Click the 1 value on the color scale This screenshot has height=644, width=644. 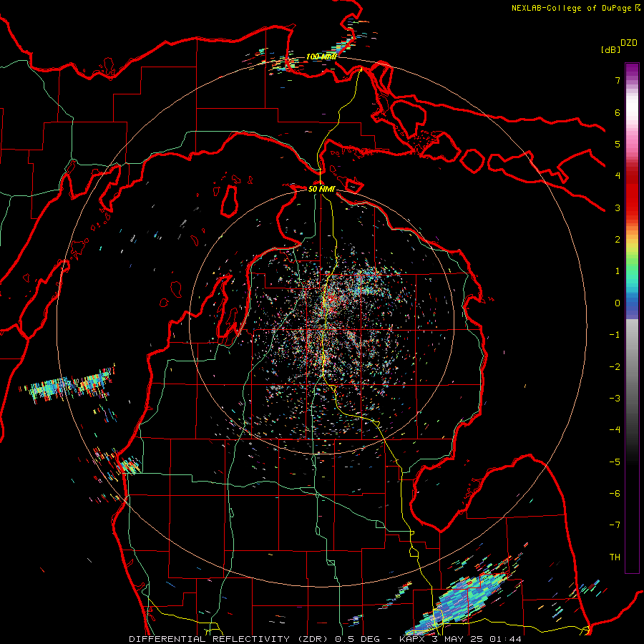pyautogui.click(x=618, y=271)
